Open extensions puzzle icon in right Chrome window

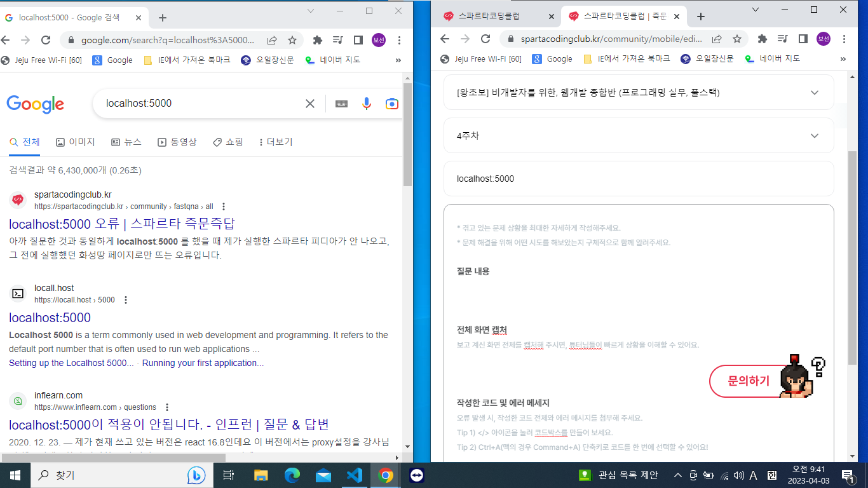pos(763,39)
